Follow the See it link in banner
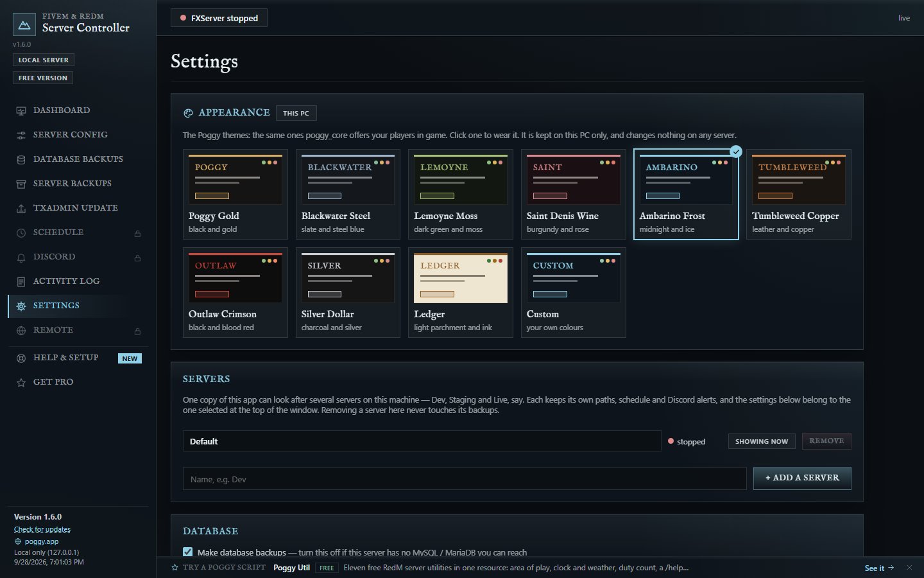 point(879,568)
